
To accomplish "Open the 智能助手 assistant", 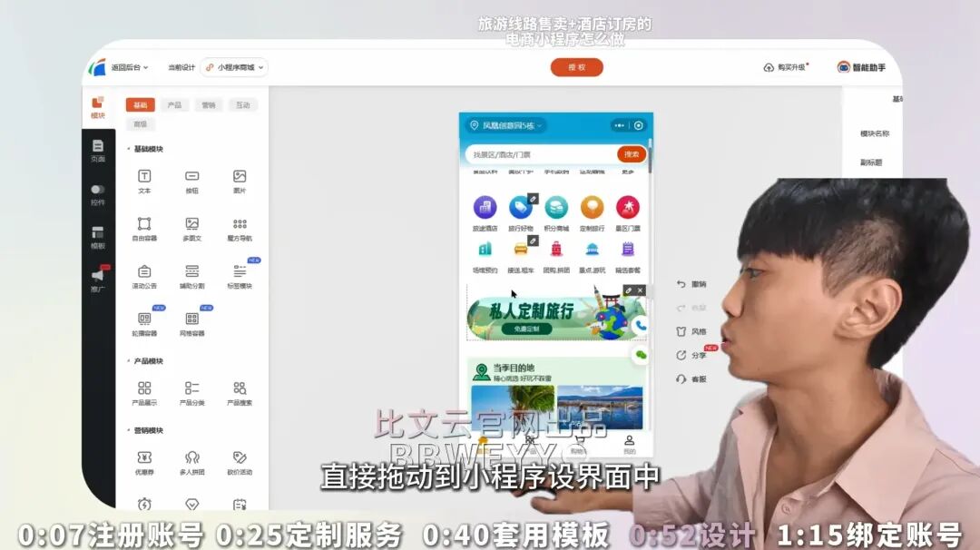I will point(861,67).
